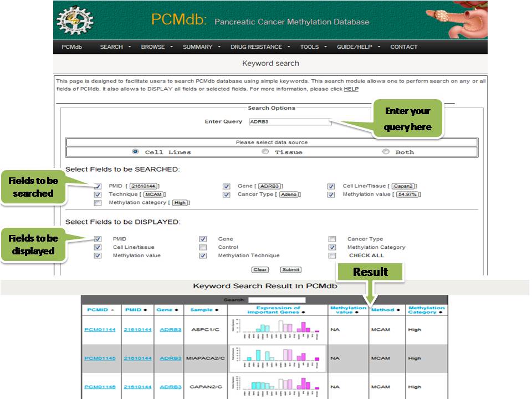Toggle the CHECK ALL display checkbox
Image resolution: width=532 pixels, height=399 pixels.
(x=332, y=256)
